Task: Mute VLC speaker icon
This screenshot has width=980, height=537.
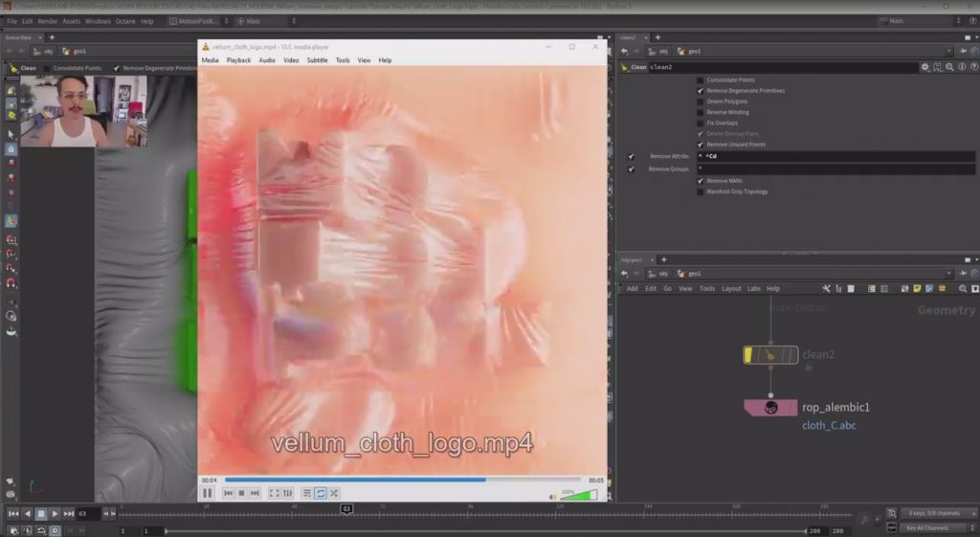Action: click(x=552, y=497)
